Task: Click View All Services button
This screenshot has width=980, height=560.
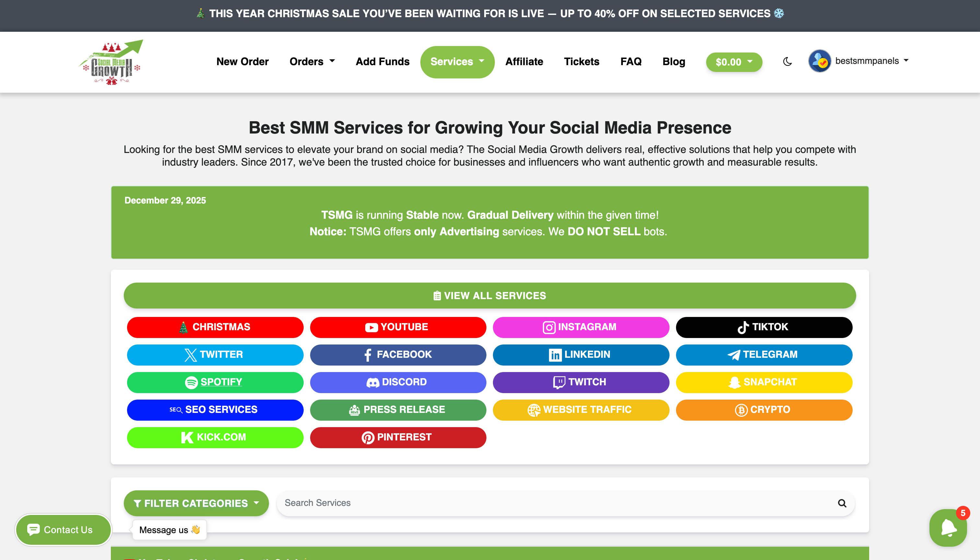Action: point(490,295)
